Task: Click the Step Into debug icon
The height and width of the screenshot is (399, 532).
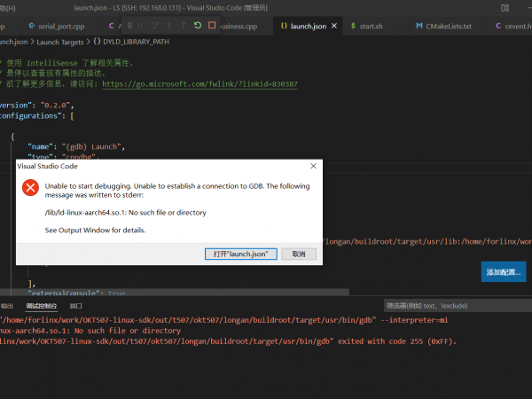Action: [x=169, y=26]
